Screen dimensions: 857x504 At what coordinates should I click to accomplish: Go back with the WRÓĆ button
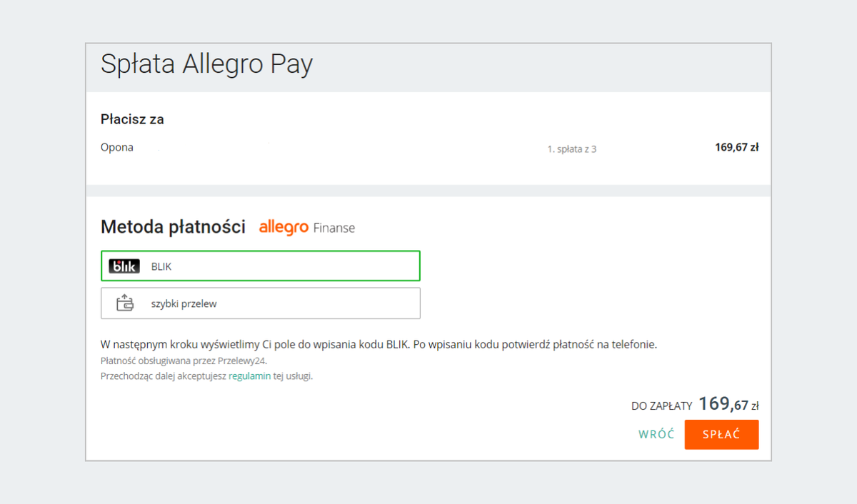[x=656, y=434]
